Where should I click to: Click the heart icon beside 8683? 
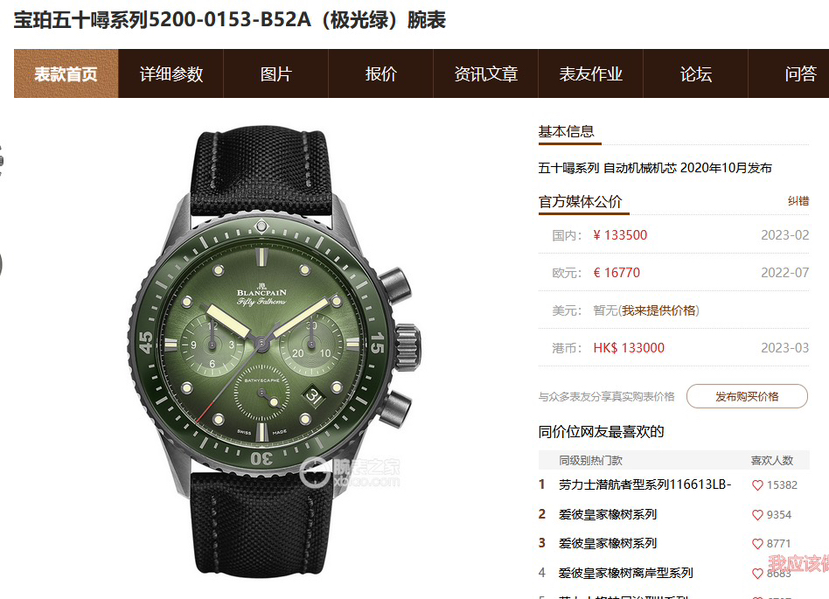point(757,573)
